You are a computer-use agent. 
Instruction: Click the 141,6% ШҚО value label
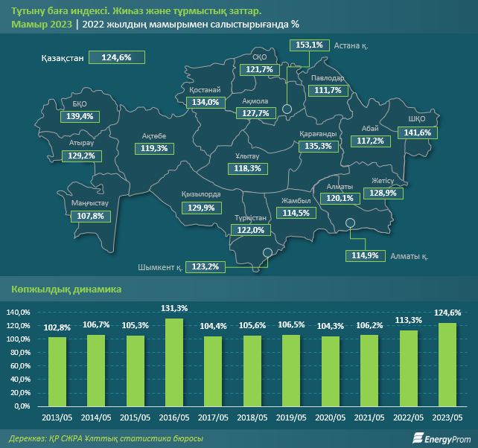pyautogui.click(x=417, y=132)
